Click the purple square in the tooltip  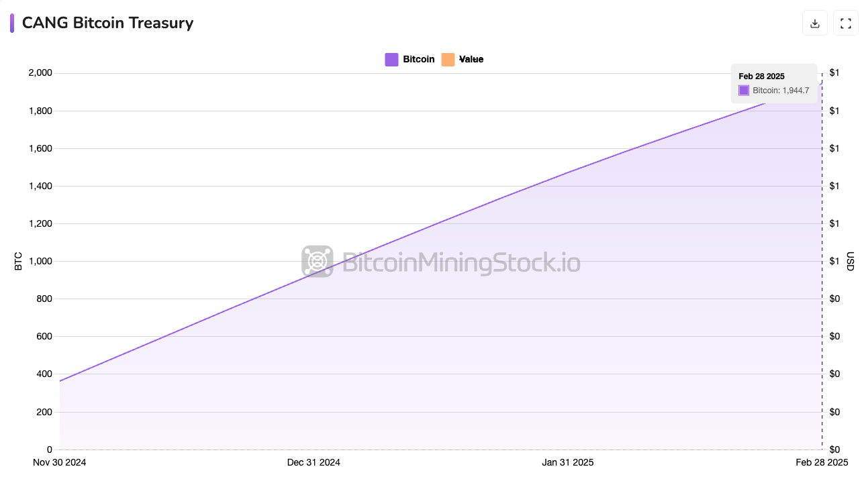(742, 89)
